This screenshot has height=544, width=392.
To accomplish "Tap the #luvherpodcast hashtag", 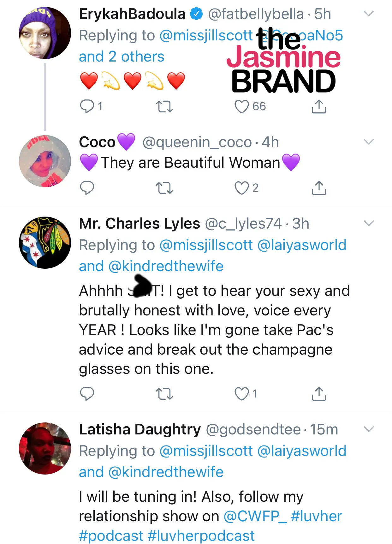I will click(x=201, y=536).
